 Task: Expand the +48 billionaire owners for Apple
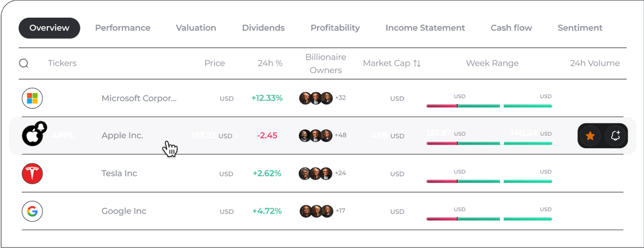coord(340,136)
